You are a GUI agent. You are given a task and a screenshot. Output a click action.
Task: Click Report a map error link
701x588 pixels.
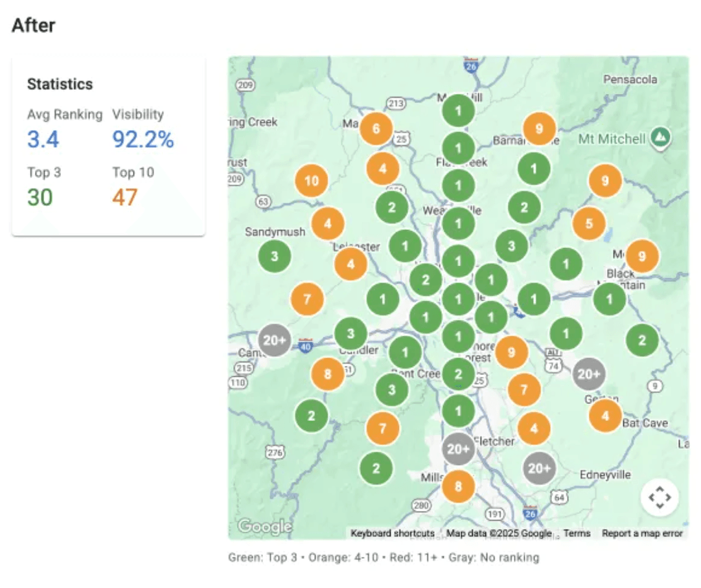pyautogui.click(x=642, y=534)
